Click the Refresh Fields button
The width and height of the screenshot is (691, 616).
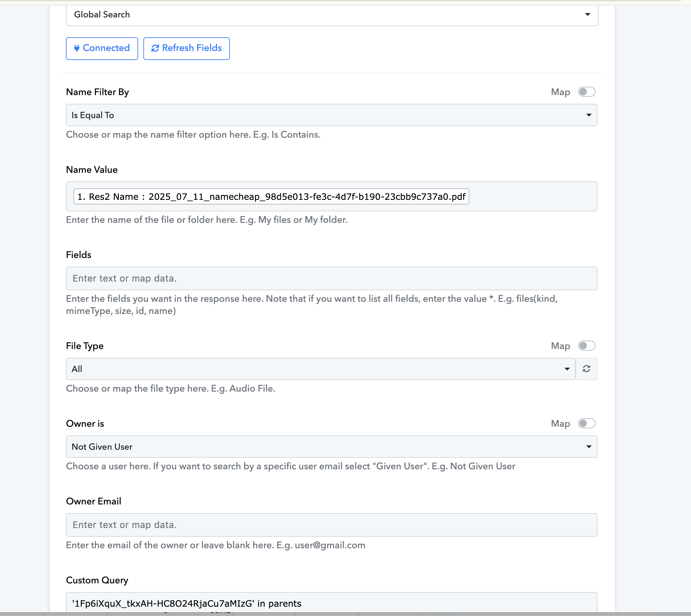click(x=186, y=48)
